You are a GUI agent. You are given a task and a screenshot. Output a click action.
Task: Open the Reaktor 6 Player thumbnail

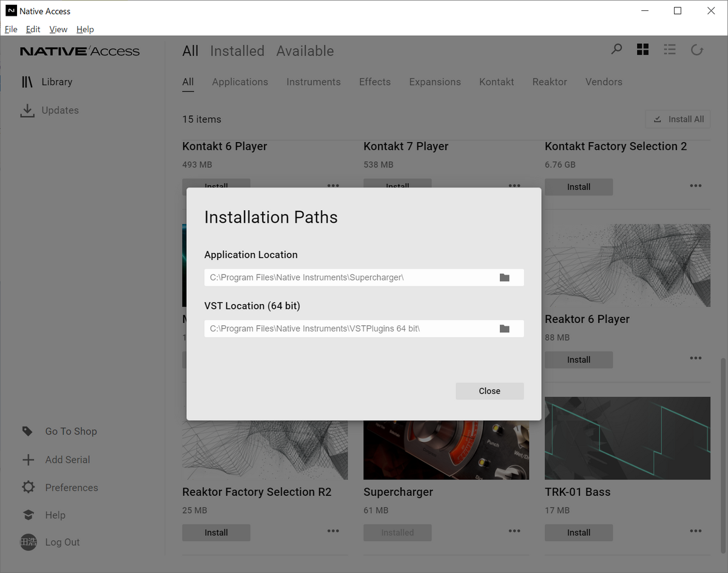pyautogui.click(x=627, y=265)
